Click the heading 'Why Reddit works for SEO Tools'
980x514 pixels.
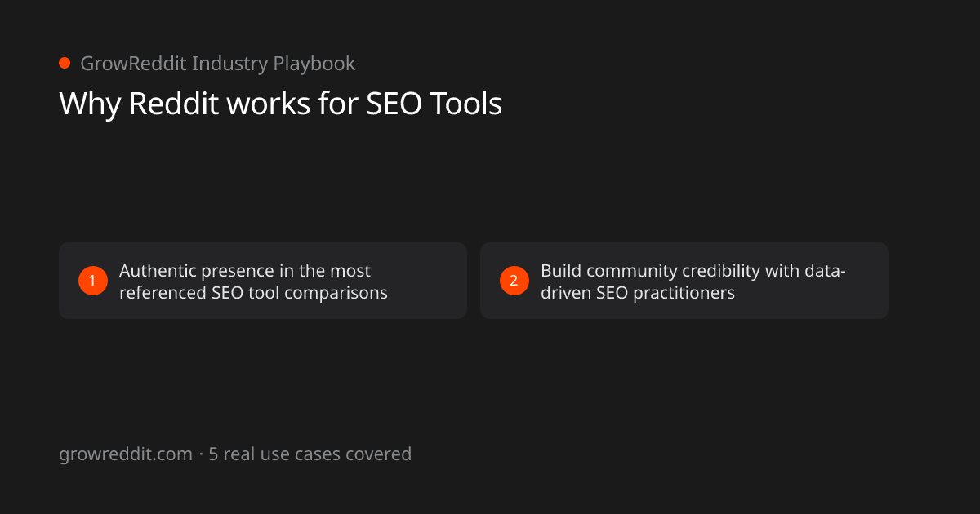[280, 104]
